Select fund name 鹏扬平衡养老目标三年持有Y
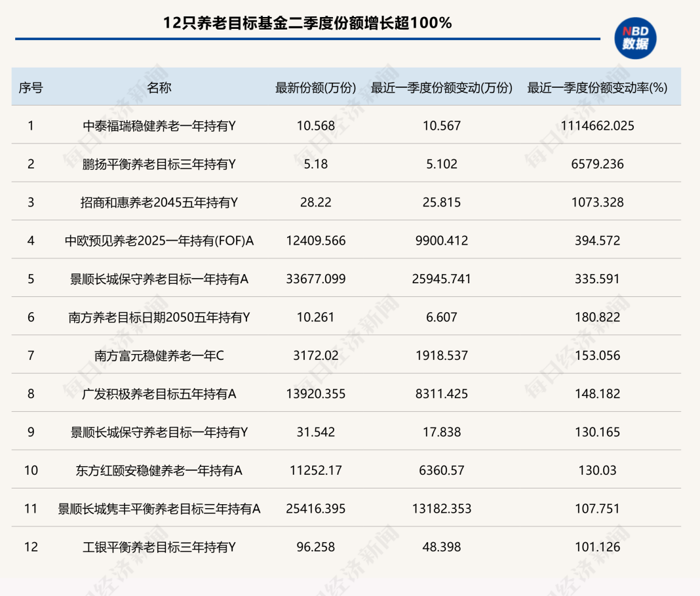700x596 pixels. tap(159, 165)
